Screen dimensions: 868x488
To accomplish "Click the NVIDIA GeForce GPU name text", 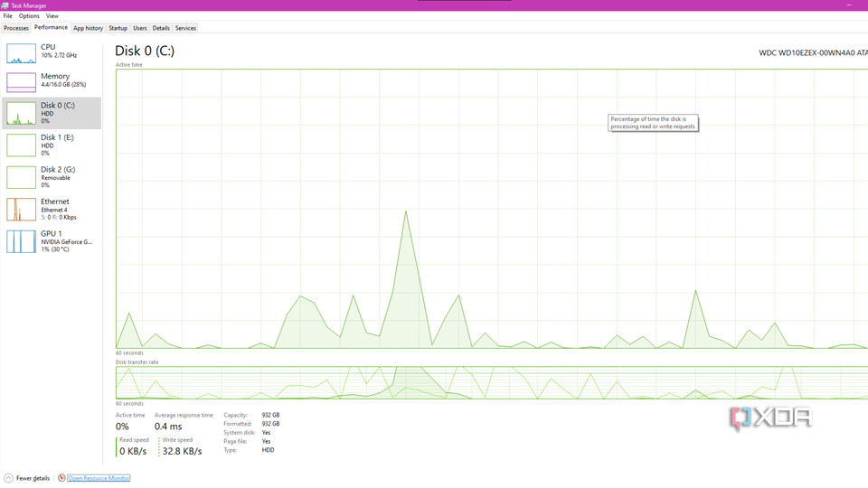I will (66, 242).
